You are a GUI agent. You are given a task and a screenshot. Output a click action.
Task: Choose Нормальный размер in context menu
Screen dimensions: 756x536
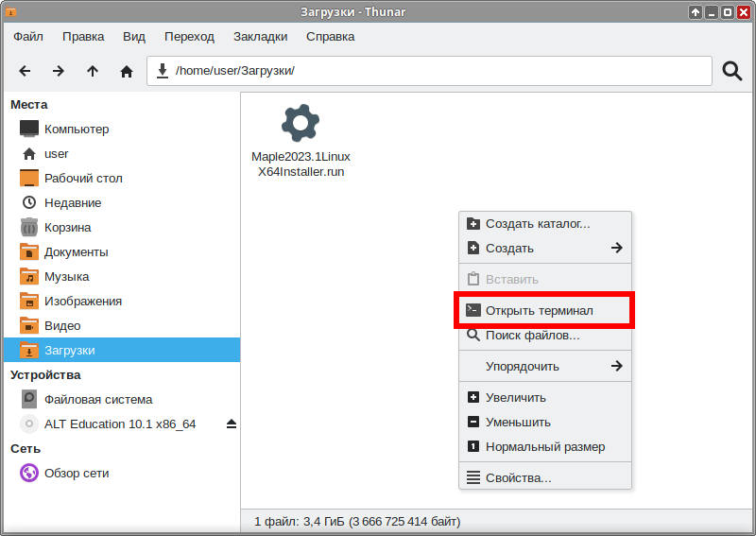(x=545, y=447)
